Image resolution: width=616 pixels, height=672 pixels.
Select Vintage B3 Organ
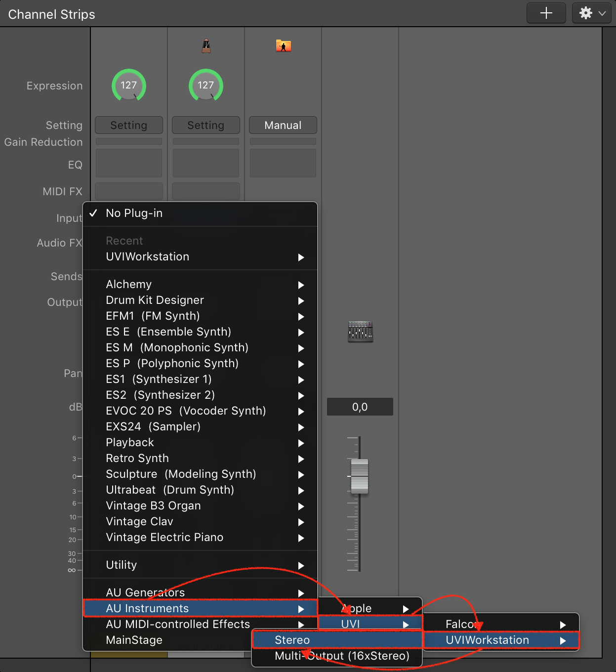pos(200,505)
